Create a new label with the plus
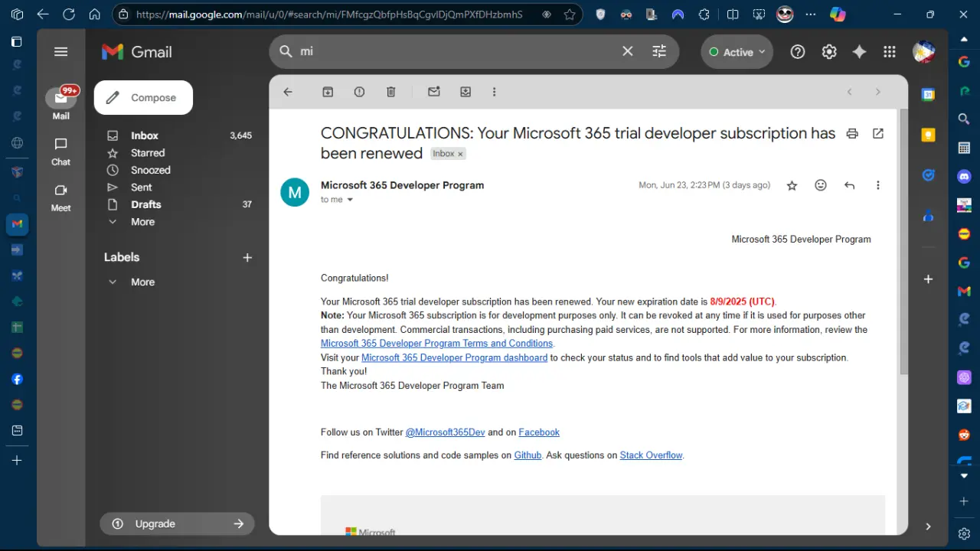 tap(247, 258)
